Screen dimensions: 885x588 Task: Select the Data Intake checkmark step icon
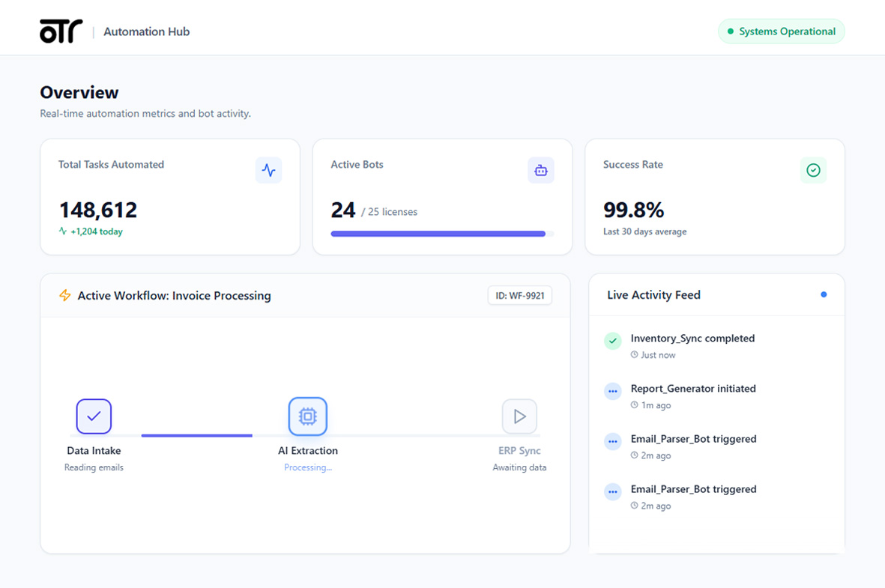pos(94,416)
